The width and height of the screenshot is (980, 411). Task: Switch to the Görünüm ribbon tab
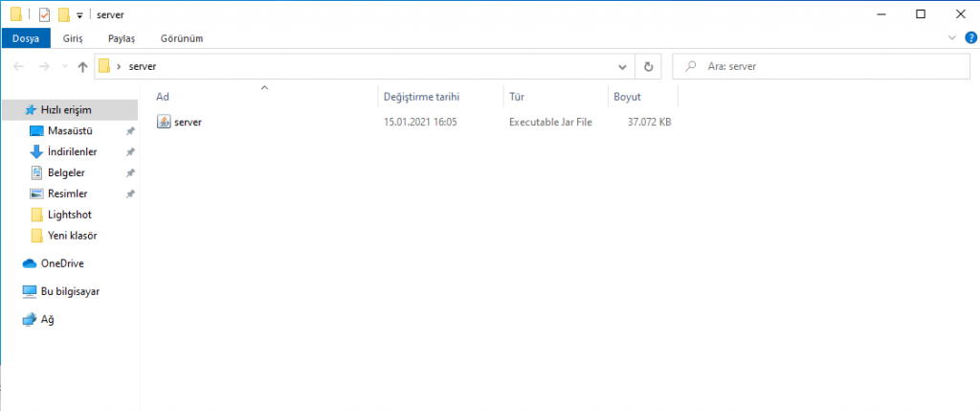point(181,38)
